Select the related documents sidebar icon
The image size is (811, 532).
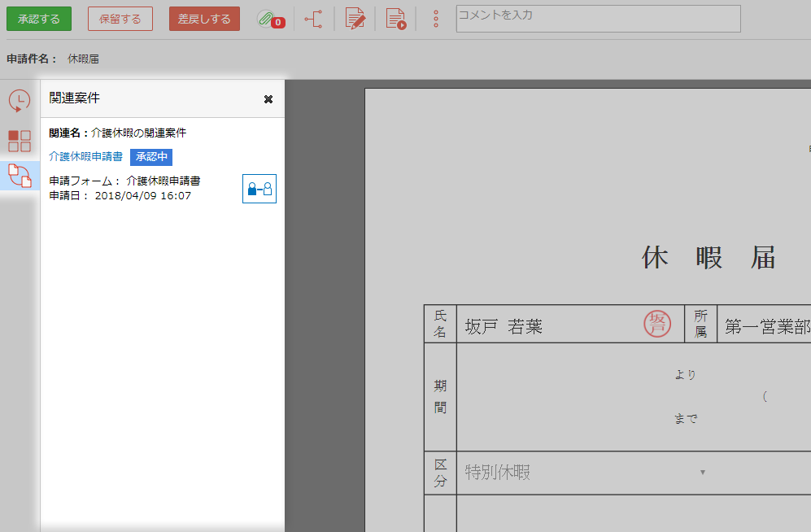20,176
